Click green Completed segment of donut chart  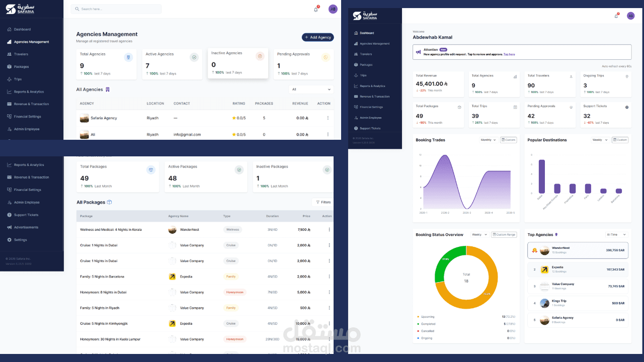[x=444, y=259]
